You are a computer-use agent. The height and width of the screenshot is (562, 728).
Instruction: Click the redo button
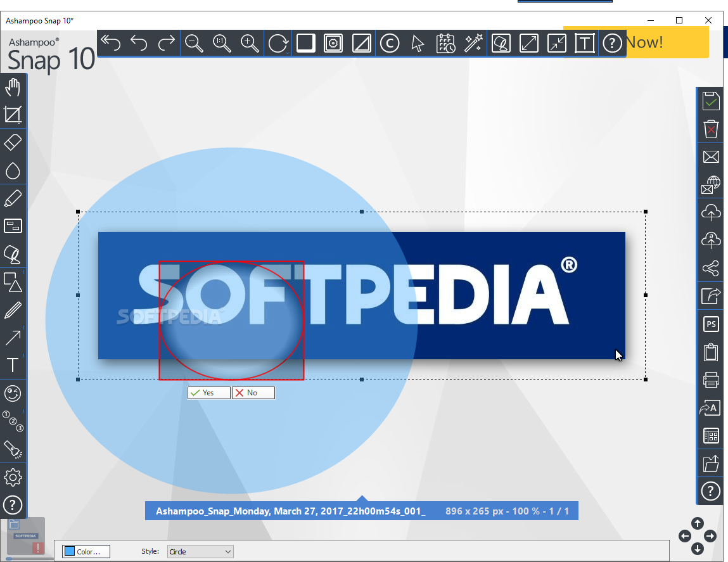click(x=166, y=43)
